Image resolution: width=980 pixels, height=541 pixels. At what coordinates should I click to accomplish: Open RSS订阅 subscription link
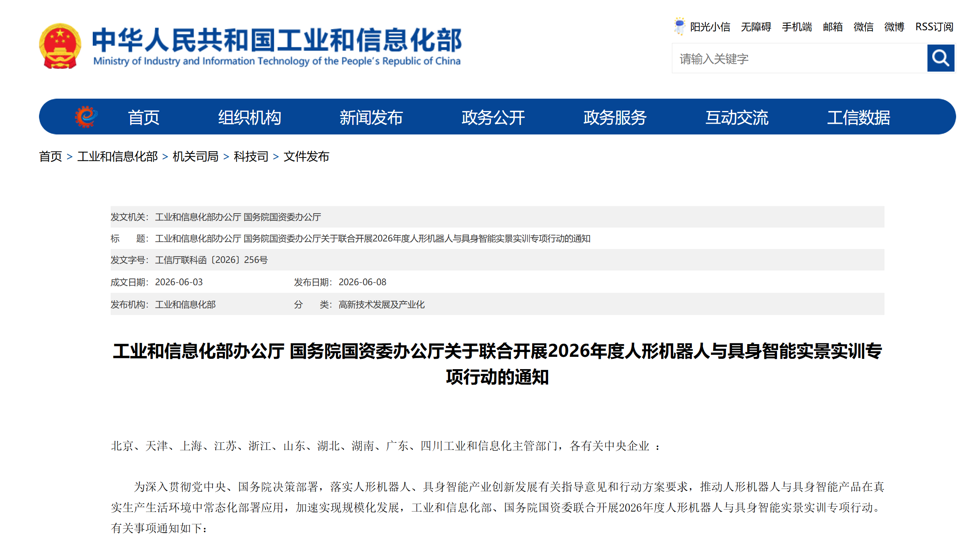[934, 27]
